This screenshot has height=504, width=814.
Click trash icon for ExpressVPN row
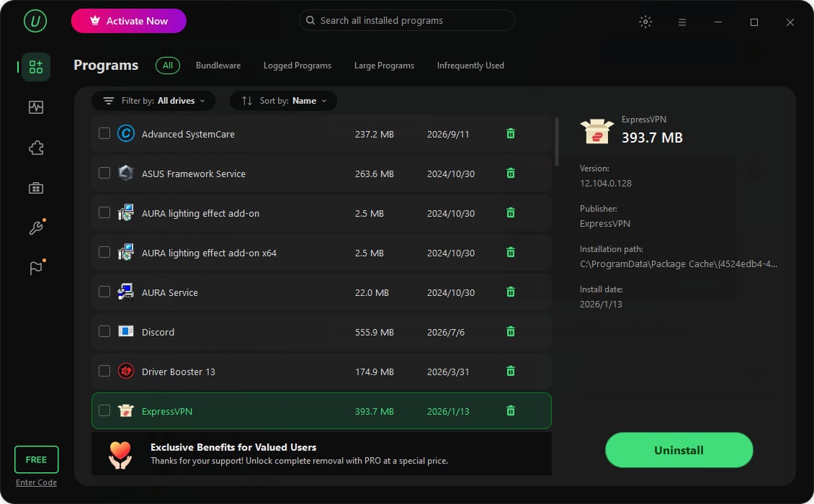pyautogui.click(x=511, y=410)
